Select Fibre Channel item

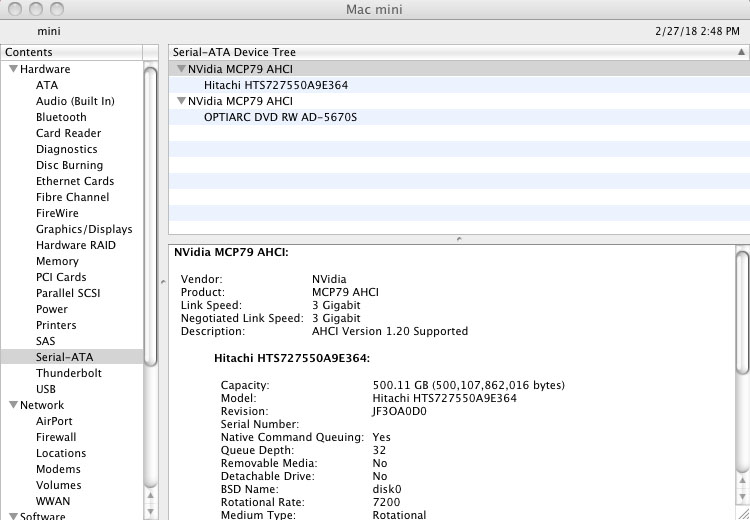coord(72,197)
